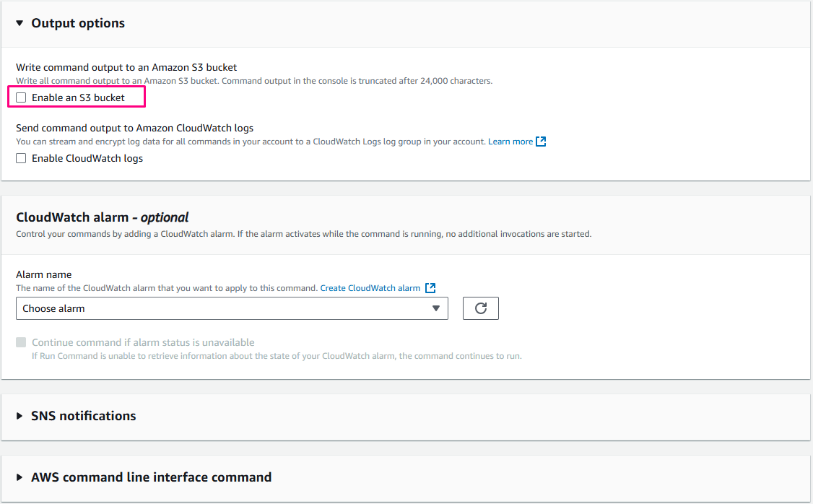Toggle Continue command if alarm unavailable checkbox
This screenshot has height=504, width=813.
[x=22, y=342]
